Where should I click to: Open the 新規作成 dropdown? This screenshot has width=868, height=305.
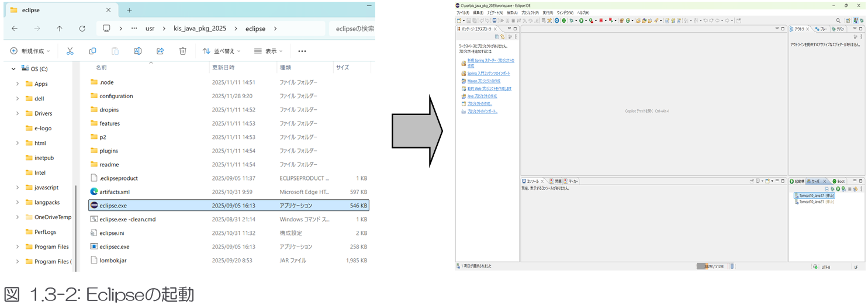pos(30,51)
